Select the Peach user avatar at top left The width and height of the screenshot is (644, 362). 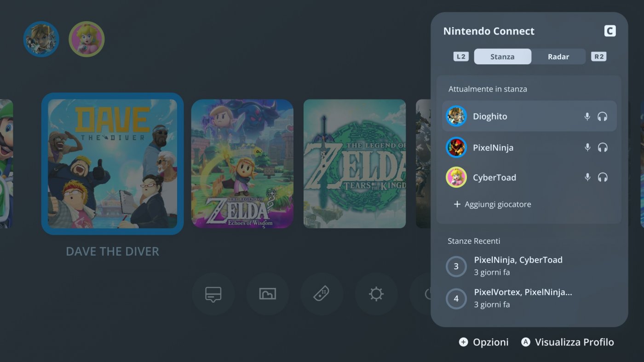(86, 39)
